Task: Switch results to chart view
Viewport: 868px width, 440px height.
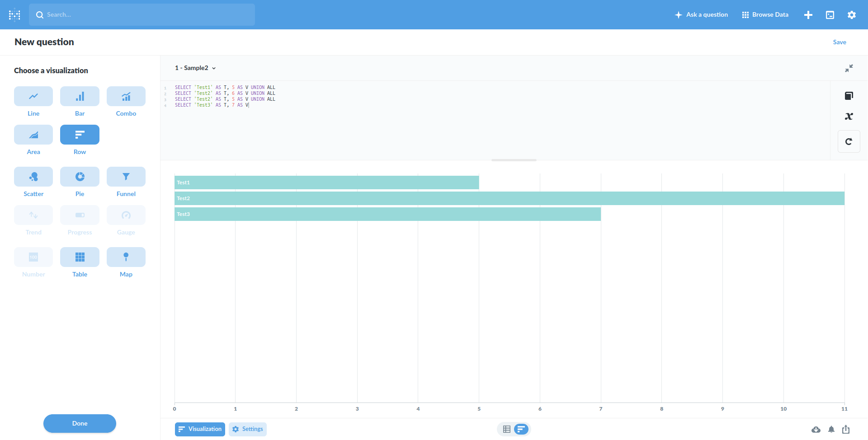Action: tap(521, 429)
